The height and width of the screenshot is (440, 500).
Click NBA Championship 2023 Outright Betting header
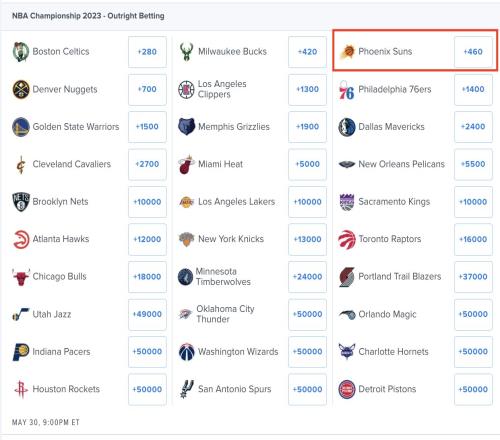[x=88, y=16]
